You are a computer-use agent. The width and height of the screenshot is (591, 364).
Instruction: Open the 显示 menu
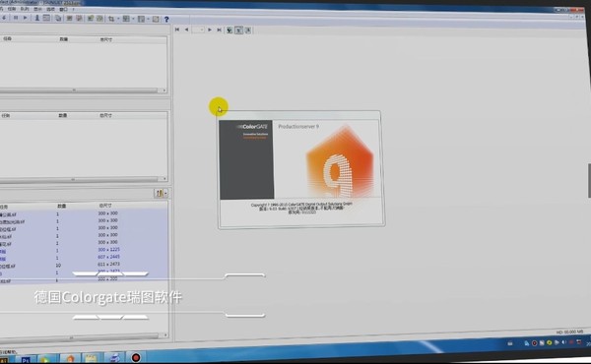37,9
